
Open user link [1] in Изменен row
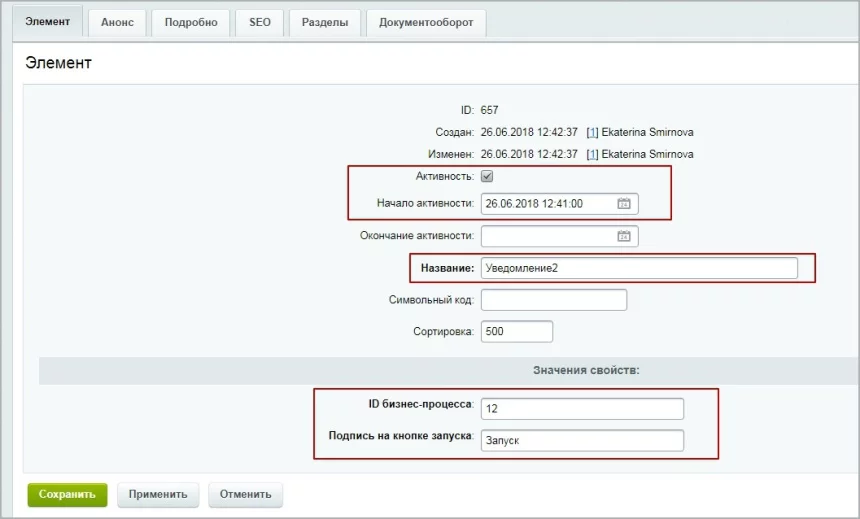(592, 154)
